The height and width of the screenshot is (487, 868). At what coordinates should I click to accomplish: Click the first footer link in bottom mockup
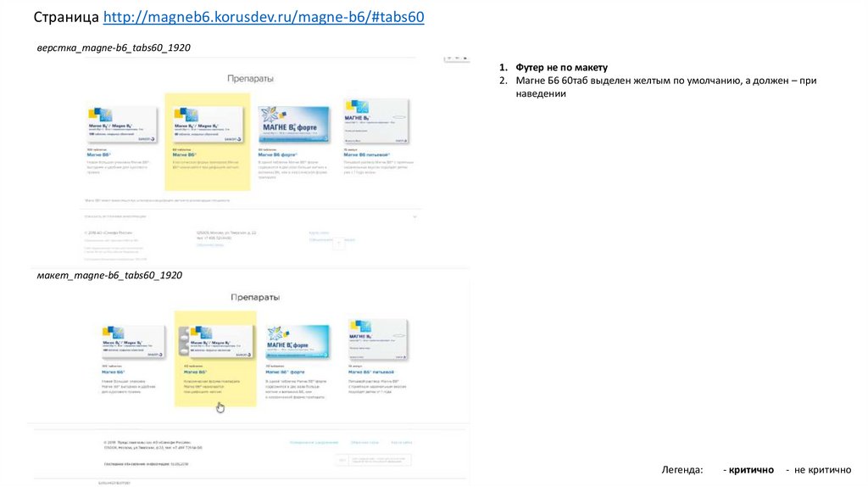pyautogui.click(x=314, y=442)
